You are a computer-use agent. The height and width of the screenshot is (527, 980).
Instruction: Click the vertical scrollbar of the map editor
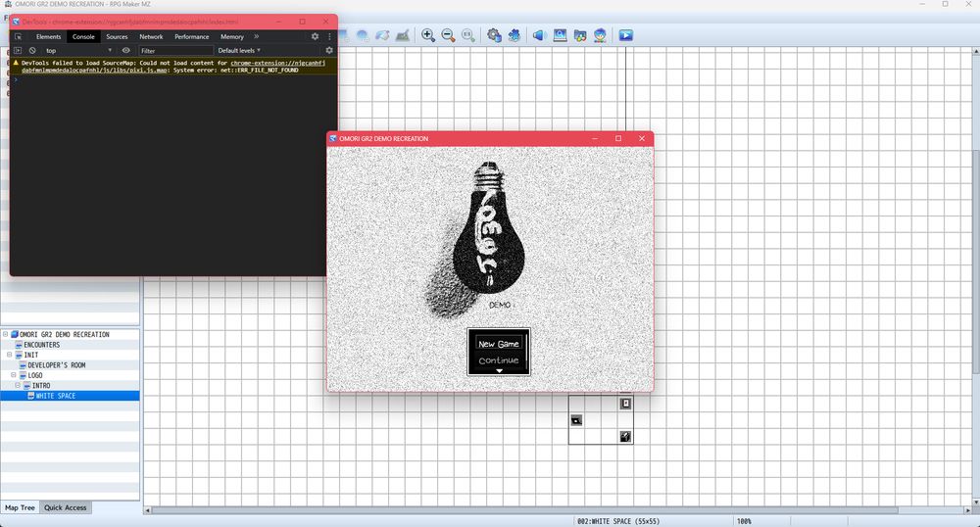(x=976, y=263)
